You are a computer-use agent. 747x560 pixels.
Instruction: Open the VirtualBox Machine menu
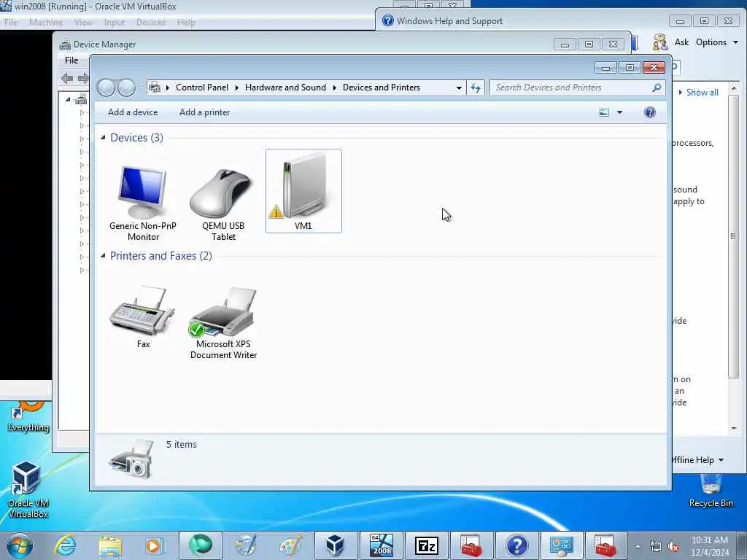tap(46, 23)
